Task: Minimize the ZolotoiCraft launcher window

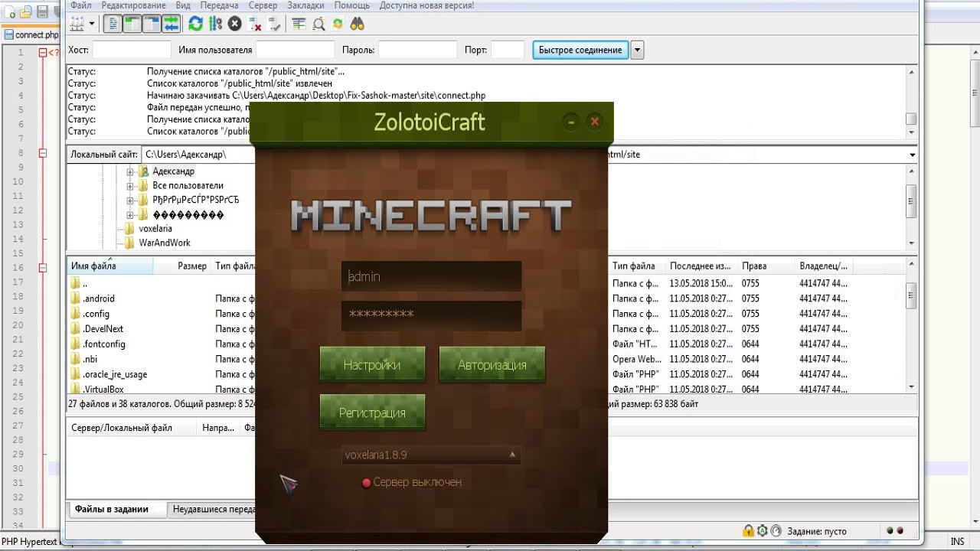Action: (570, 122)
